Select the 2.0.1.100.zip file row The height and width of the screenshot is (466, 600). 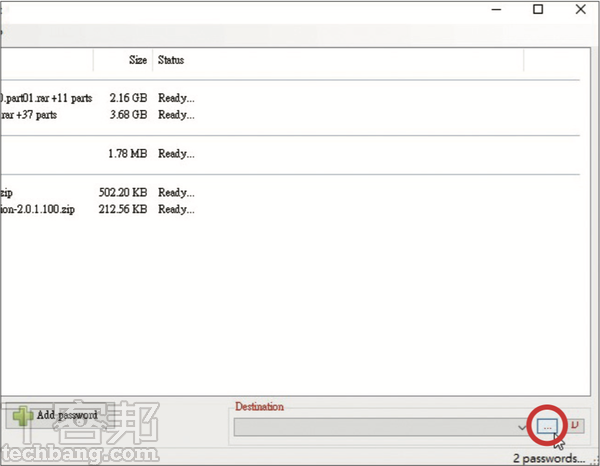(x=290, y=209)
